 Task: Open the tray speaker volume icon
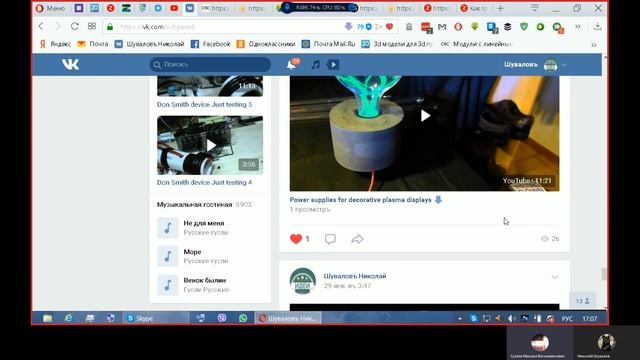pyautogui.click(x=511, y=318)
